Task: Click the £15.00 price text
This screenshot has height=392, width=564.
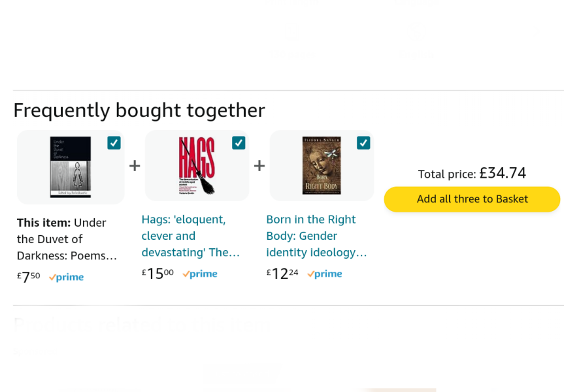Action: pos(156,273)
